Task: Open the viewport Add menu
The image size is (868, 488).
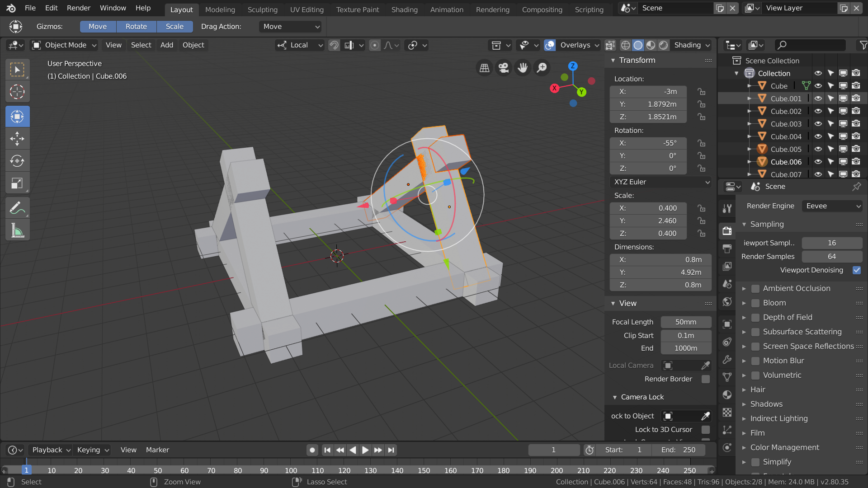Action: coord(167,45)
